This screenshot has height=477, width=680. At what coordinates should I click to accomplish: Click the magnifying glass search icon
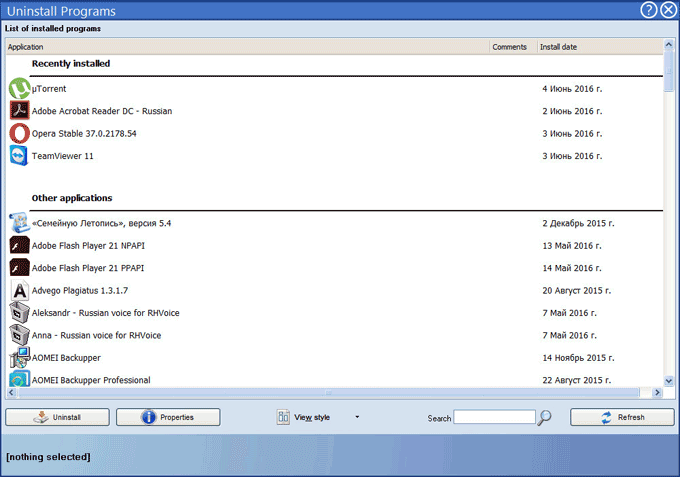[544, 418]
